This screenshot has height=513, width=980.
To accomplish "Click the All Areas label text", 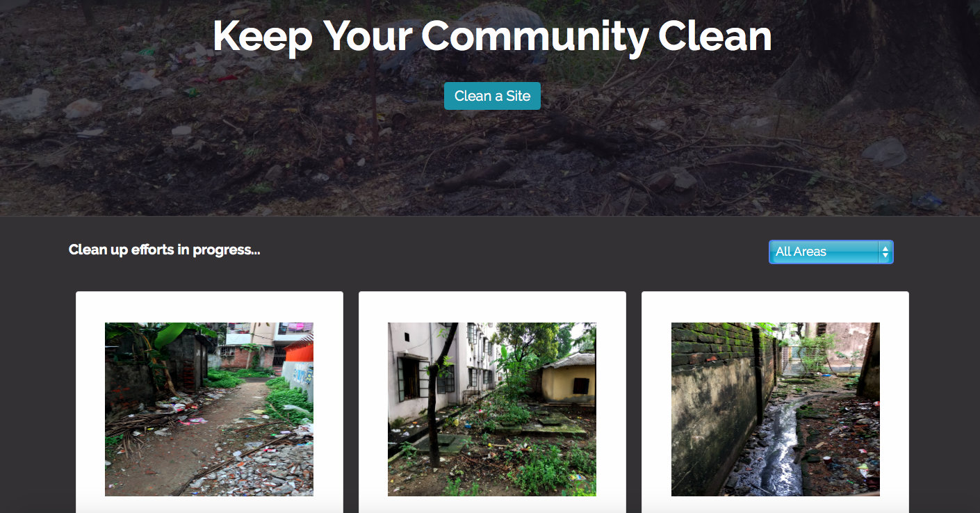I will pyautogui.click(x=801, y=252).
